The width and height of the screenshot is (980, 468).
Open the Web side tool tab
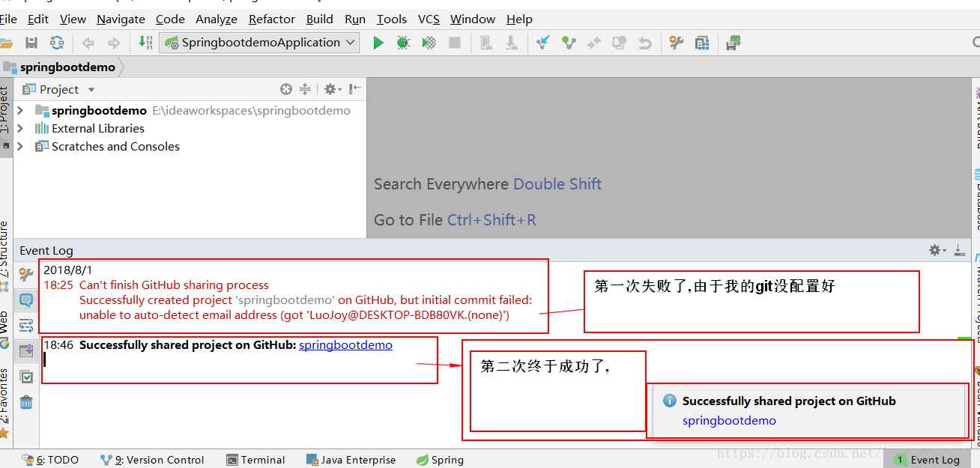(5, 329)
